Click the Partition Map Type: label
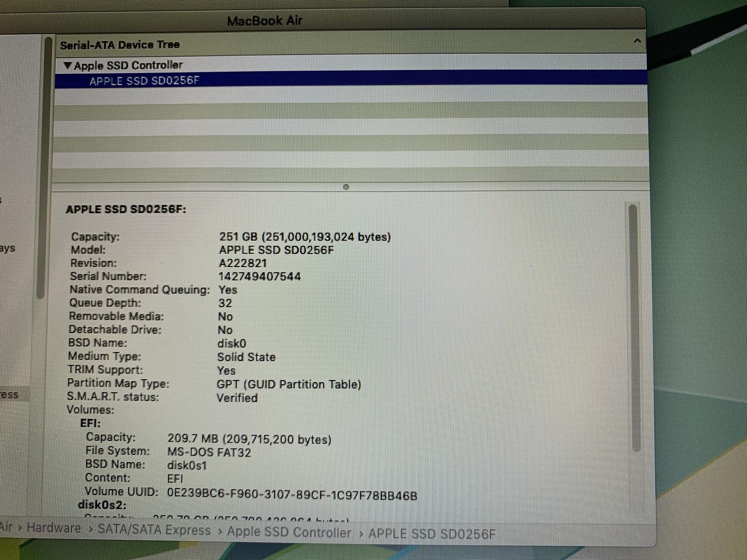The image size is (747, 560). point(118,383)
